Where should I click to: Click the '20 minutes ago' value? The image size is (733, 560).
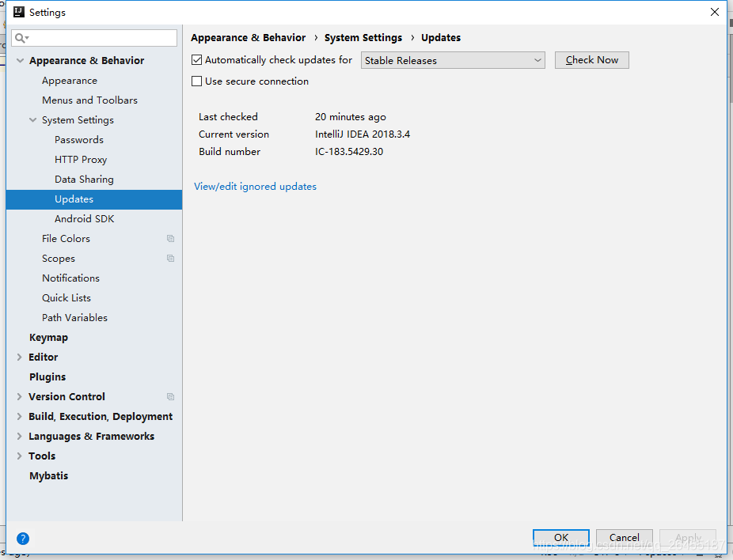click(x=351, y=117)
